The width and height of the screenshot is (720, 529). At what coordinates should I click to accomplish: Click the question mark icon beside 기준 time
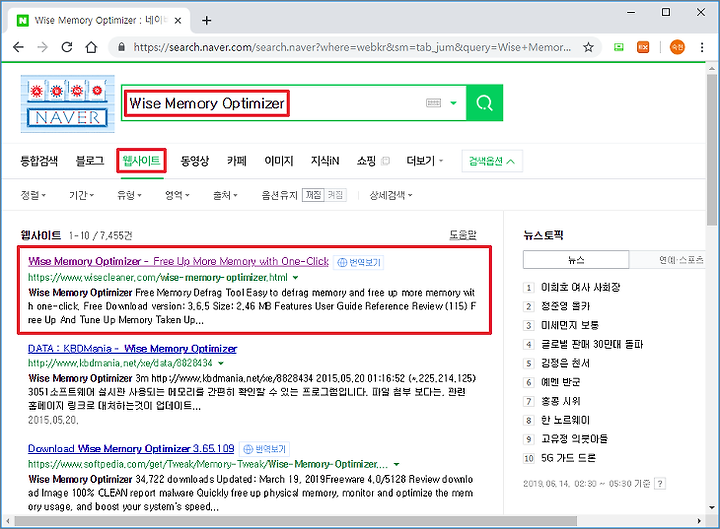[x=660, y=484]
